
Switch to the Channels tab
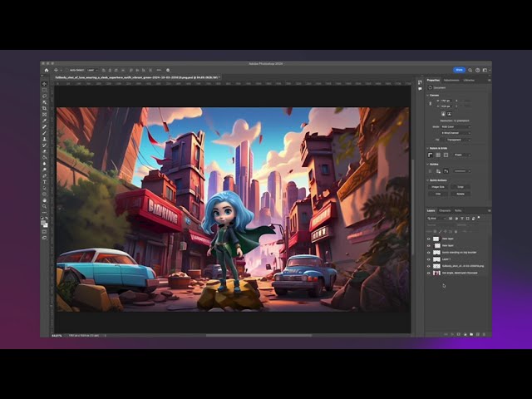coord(445,210)
